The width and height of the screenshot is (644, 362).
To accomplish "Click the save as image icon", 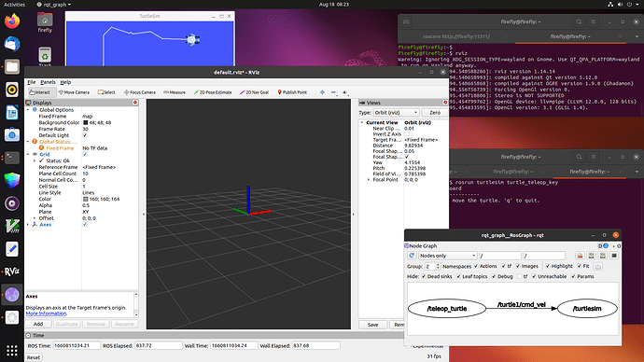I will 614,256.
